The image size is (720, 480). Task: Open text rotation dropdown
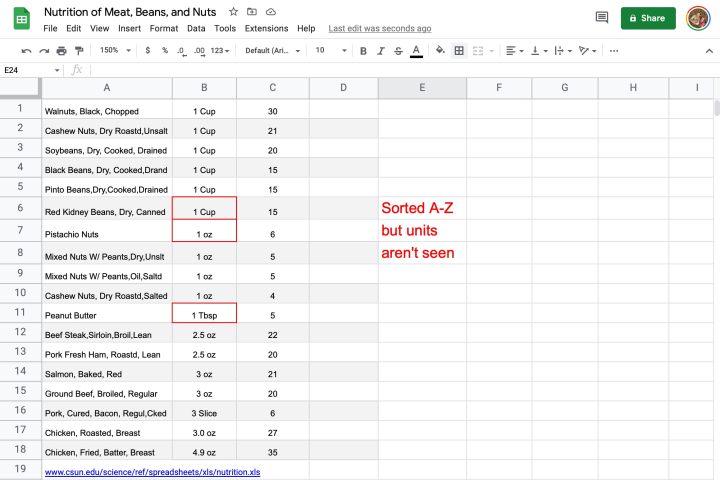pyautogui.click(x=587, y=51)
